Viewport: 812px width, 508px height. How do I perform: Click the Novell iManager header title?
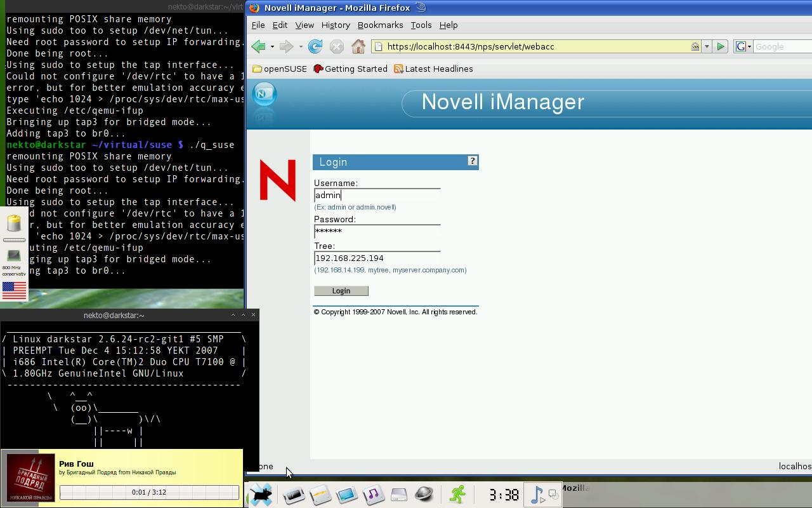tap(503, 102)
